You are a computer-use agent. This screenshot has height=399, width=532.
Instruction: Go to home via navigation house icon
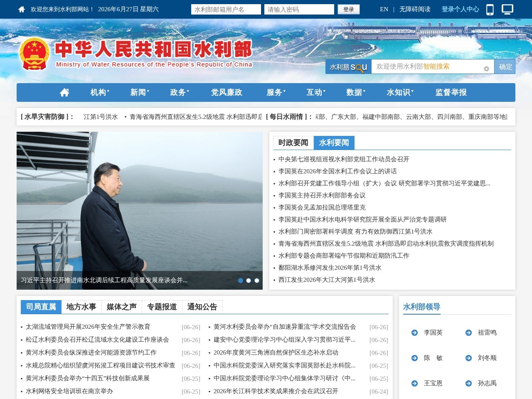pos(64,92)
